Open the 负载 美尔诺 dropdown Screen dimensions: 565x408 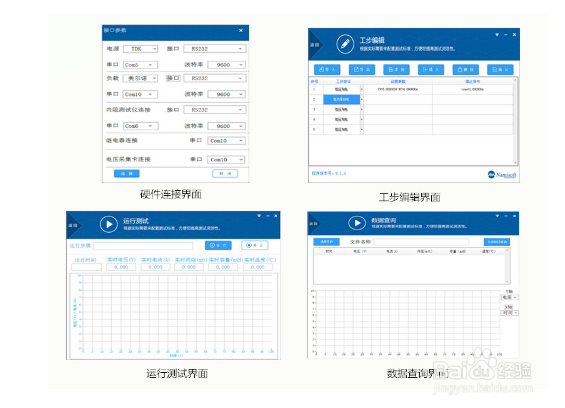point(141,78)
